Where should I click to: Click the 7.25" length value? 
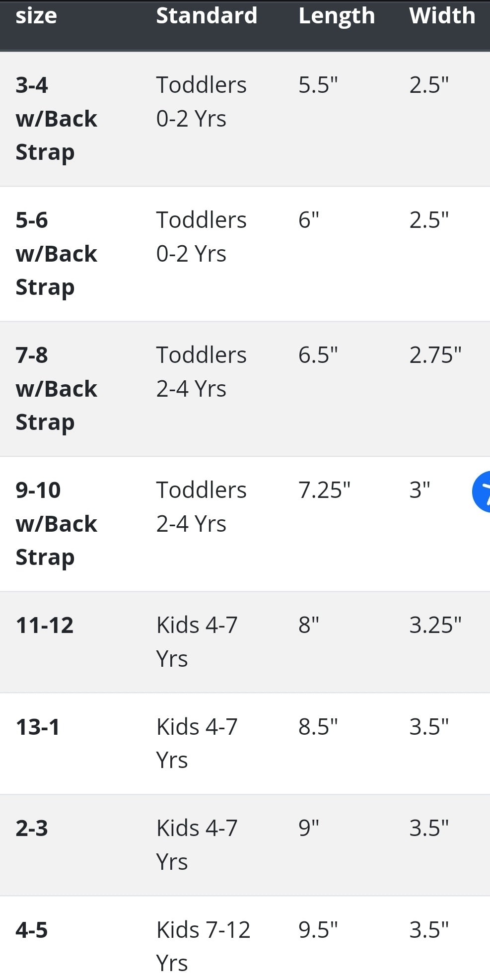pyautogui.click(x=324, y=490)
